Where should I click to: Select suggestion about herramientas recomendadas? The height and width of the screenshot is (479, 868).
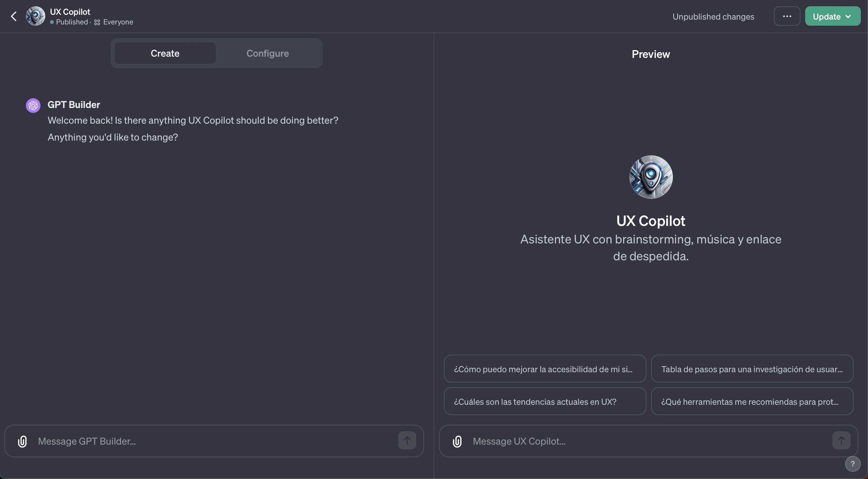[x=752, y=401]
